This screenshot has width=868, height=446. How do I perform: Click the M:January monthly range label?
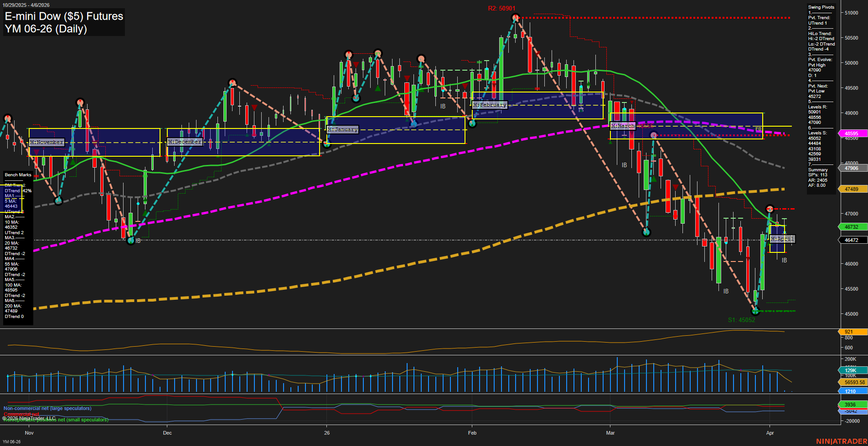point(343,129)
